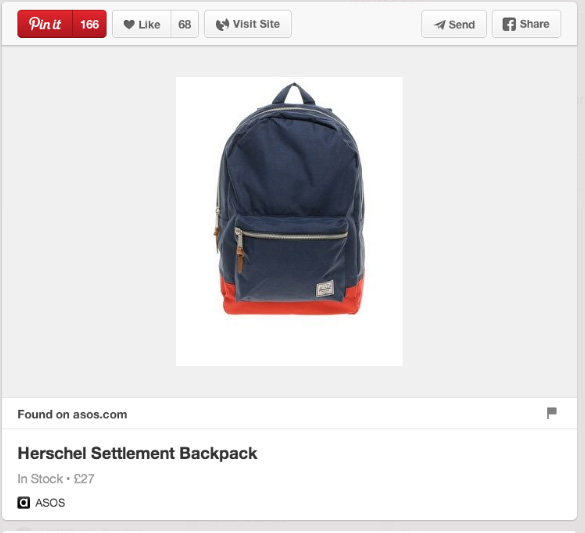Click the paper plane Send icon
The height and width of the screenshot is (533, 585).
440,25
